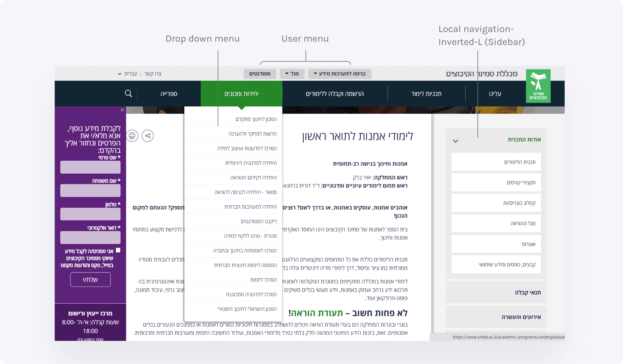Choose היחידה לפדגוגיה דיגיטלית
The width and height of the screenshot is (623, 364).
tap(233, 163)
